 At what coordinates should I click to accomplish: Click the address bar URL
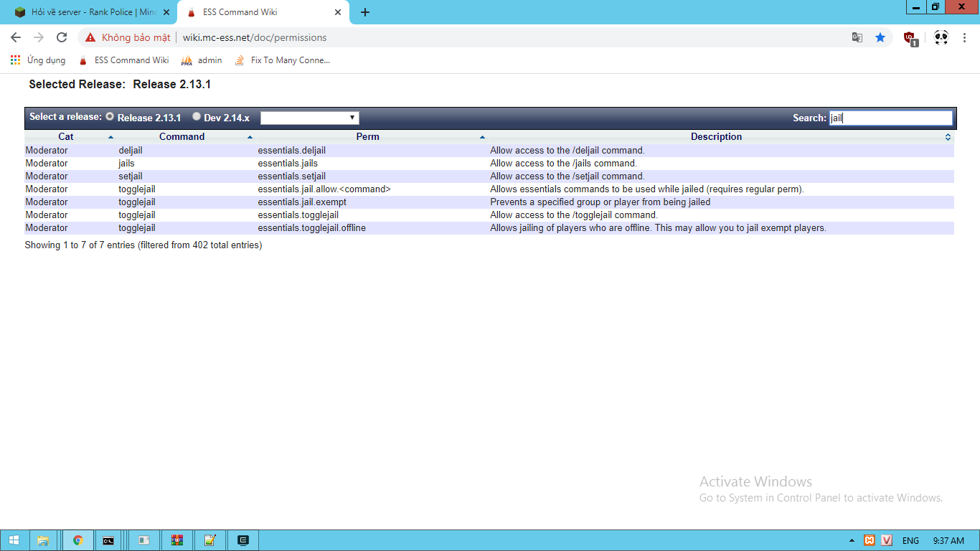click(x=255, y=37)
